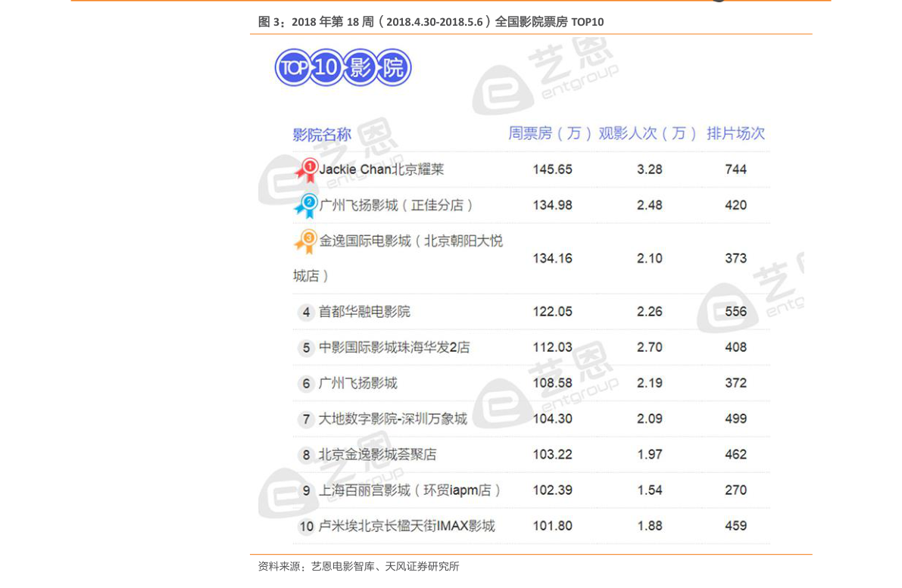
Task: Click screenings count 462
Action: point(735,454)
